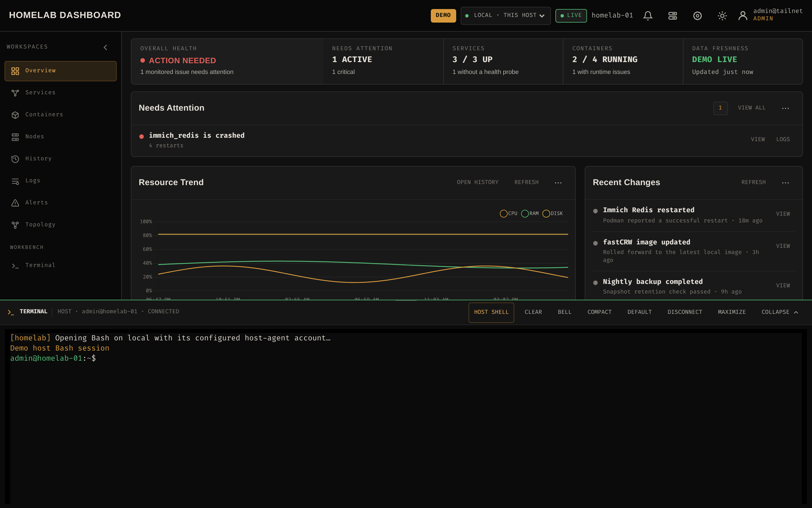Click the Needs Attention 1 Active card
The width and height of the screenshot is (812, 508).
tap(383, 62)
